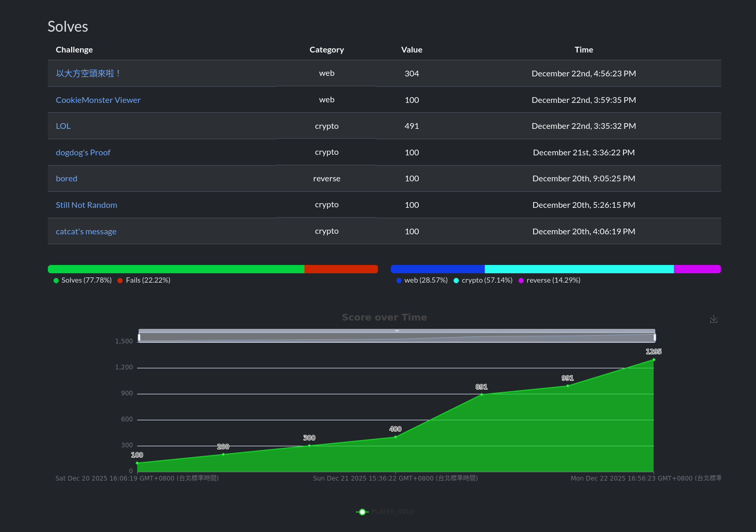Screen dimensions: 756x532
Task: Click the bored challenge link
Action: [67, 179]
